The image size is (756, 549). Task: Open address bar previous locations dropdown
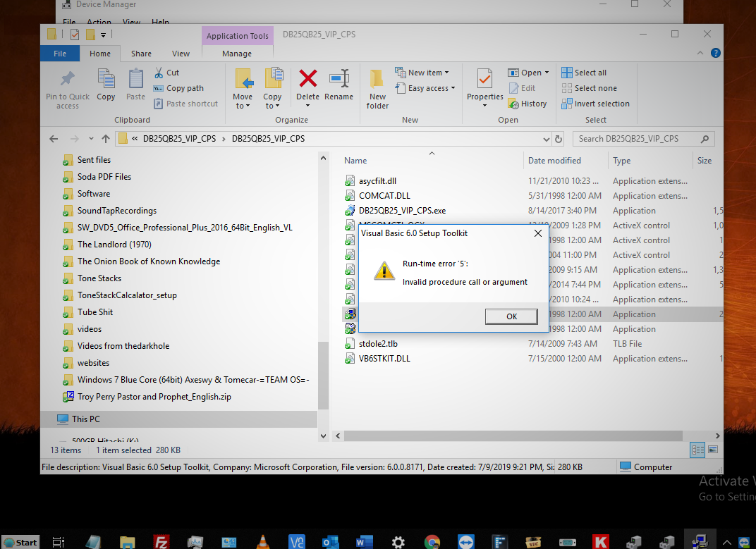(547, 139)
